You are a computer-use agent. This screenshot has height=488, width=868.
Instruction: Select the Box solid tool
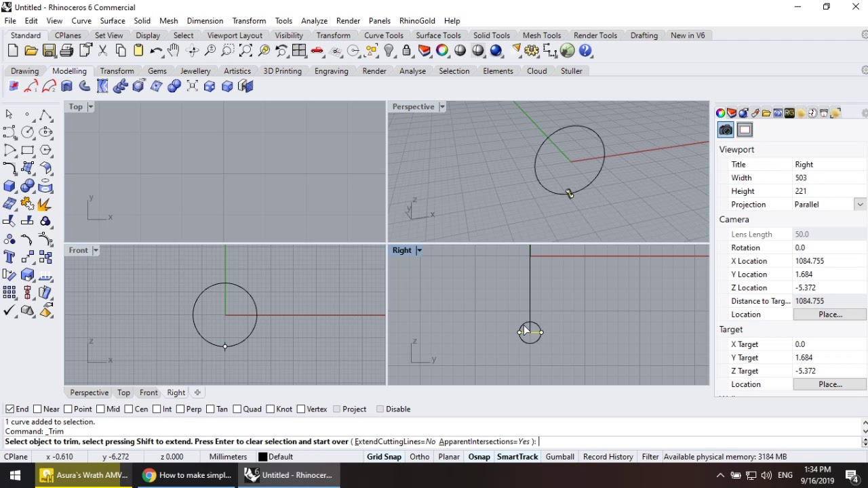pyautogui.click(x=9, y=186)
